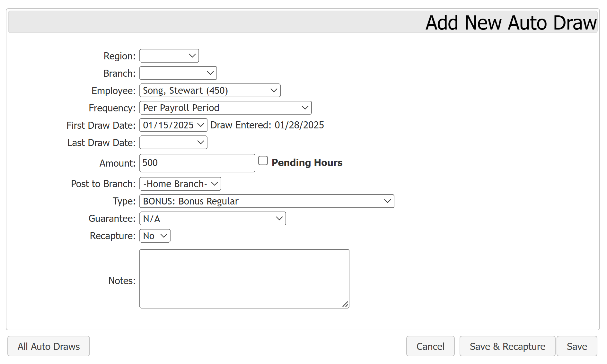607x364 pixels.
Task: Enable the Pending Hours checkbox
Action: click(263, 160)
